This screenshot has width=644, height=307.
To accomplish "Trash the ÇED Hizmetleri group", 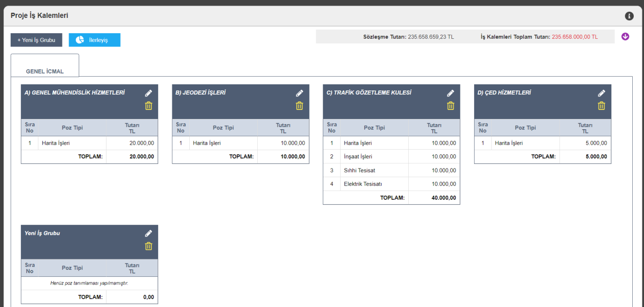I will (x=602, y=106).
